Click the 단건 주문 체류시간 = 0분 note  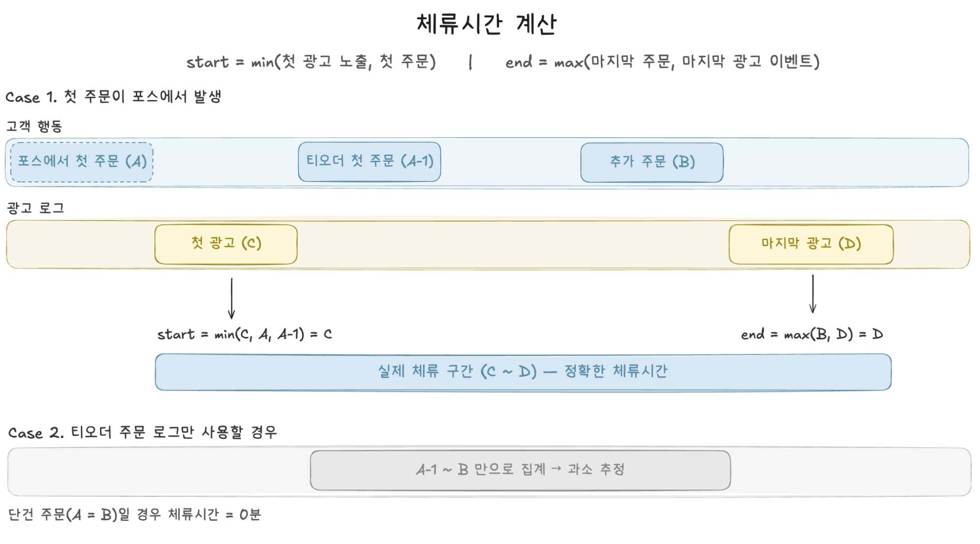[135, 515]
